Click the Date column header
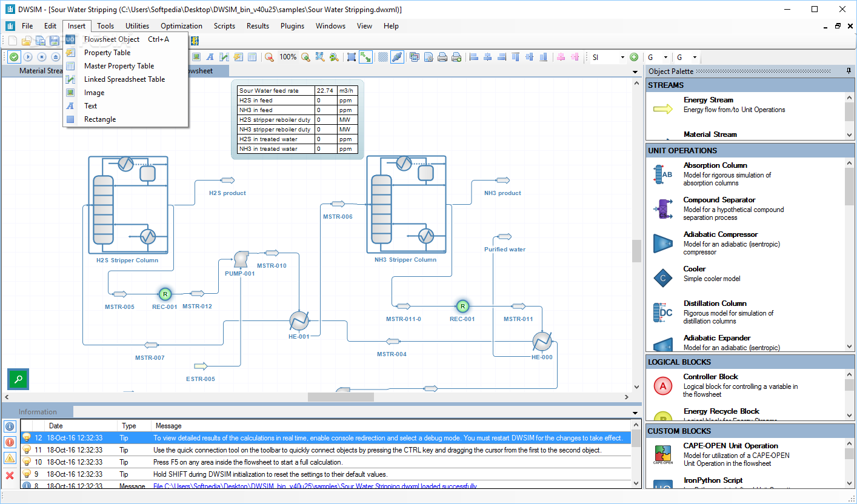 82,426
